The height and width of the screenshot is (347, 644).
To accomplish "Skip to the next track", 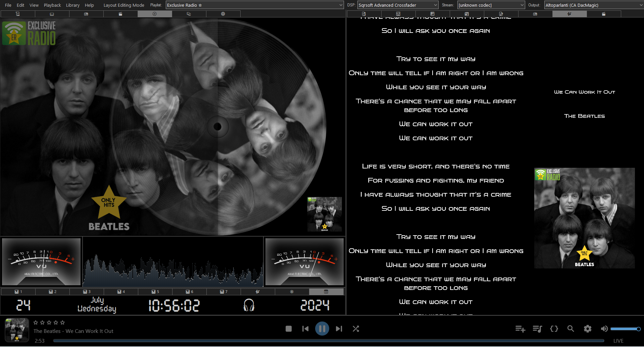I will [339, 329].
